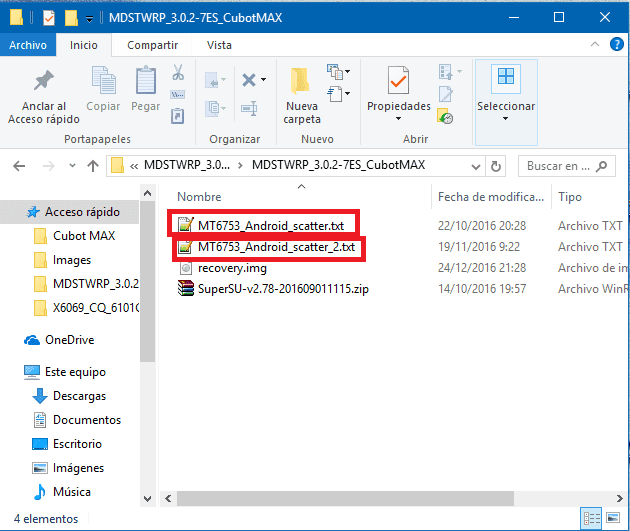
Task: Click the History icon in Abrir group
Action: coord(445,116)
